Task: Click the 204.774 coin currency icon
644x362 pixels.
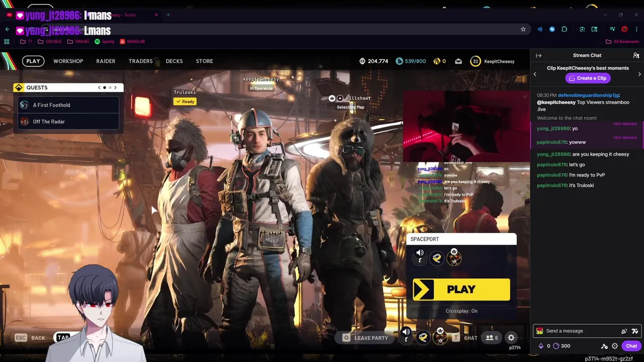Action: [x=362, y=61]
